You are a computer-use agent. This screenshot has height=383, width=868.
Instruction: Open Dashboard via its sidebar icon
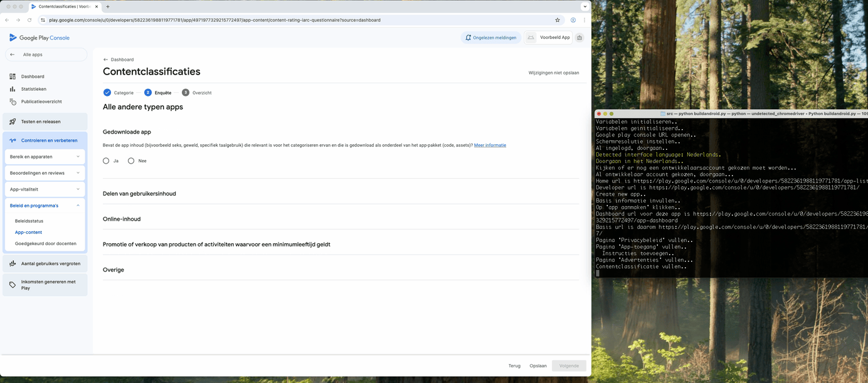(13, 76)
